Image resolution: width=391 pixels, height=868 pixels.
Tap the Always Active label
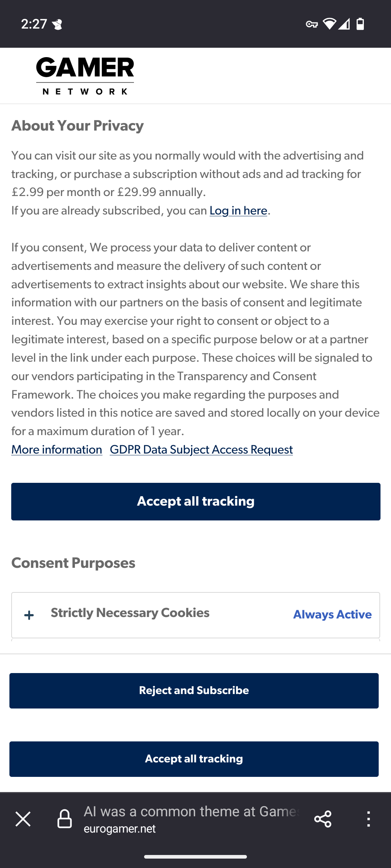[x=332, y=615]
